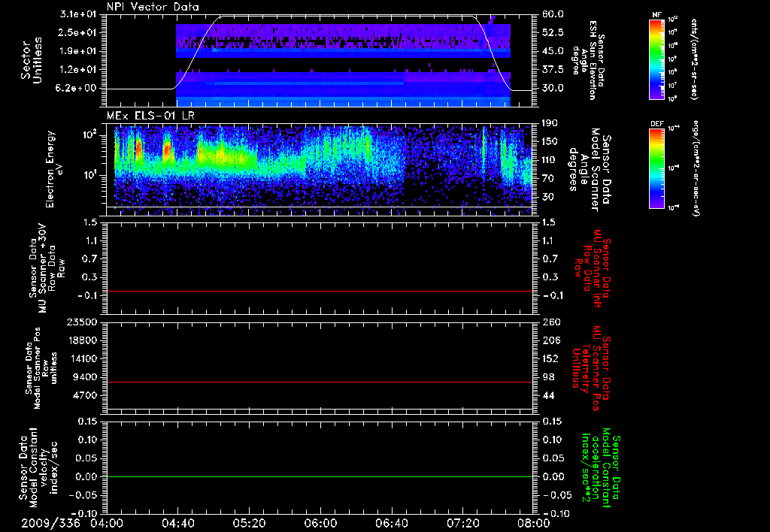Image resolution: width=770 pixels, height=532 pixels.
Task: Click the '23500' scanner position tick value
Action: [81, 322]
